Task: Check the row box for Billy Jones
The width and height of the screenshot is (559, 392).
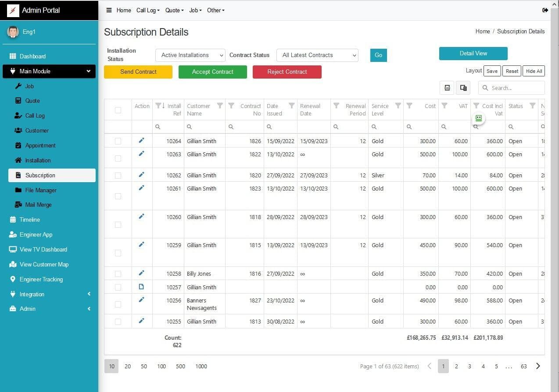Action: (x=118, y=274)
